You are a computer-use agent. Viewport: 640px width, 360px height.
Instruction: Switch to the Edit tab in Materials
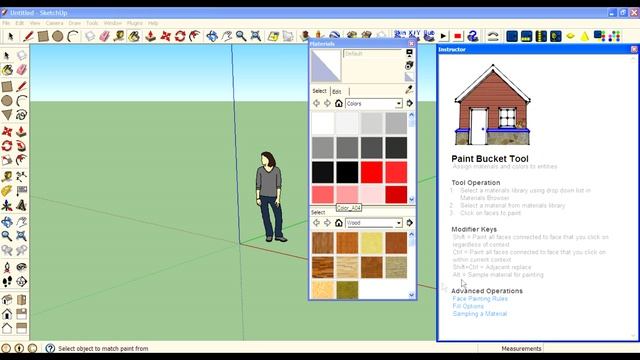(337, 91)
